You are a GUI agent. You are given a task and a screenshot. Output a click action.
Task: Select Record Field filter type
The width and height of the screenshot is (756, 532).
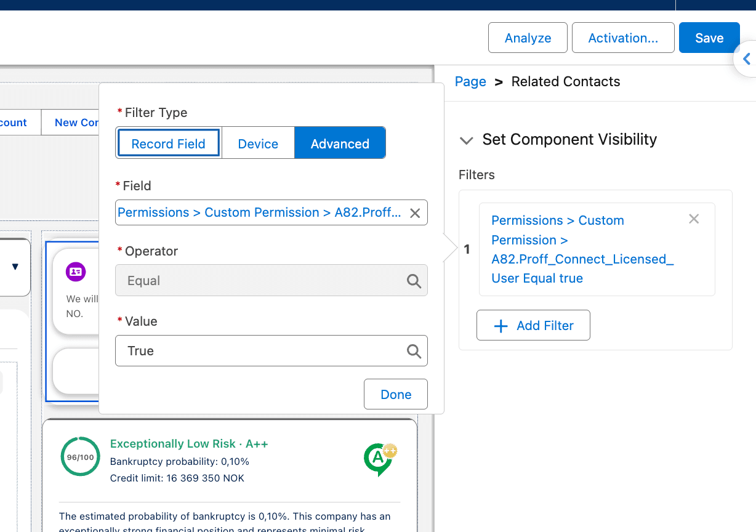coord(168,143)
